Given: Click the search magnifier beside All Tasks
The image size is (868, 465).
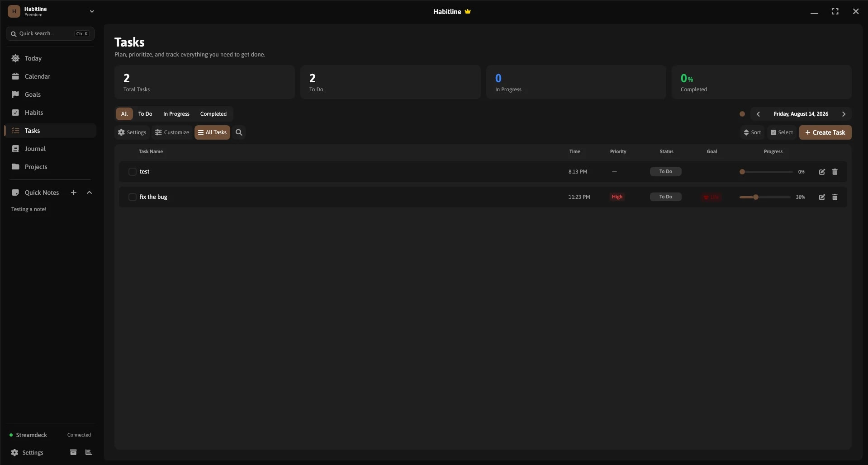Looking at the screenshot, I should [239, 132].
